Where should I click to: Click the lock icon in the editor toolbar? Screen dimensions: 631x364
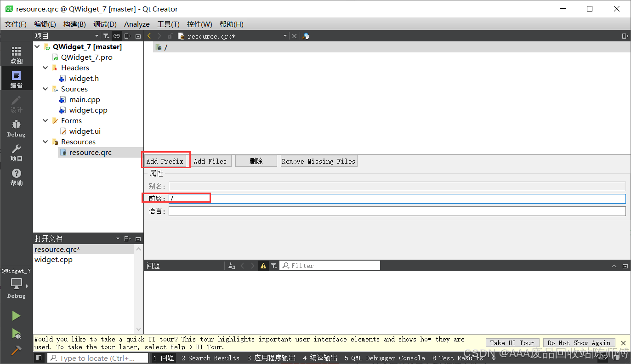pos(170,36)
